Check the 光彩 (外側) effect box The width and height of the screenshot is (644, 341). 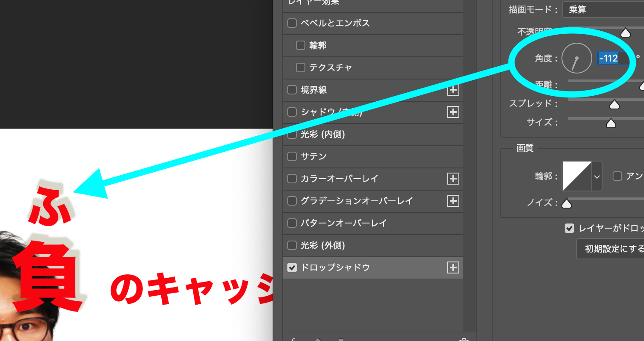292,245
